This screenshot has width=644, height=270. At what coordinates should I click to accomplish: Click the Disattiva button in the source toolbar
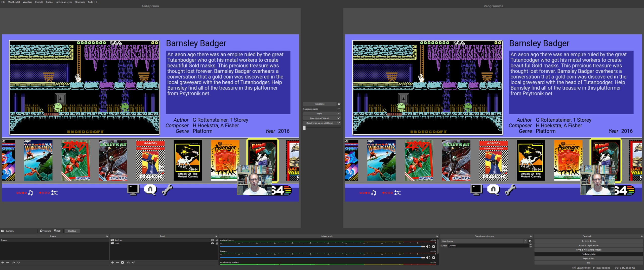tap(72, 231)
